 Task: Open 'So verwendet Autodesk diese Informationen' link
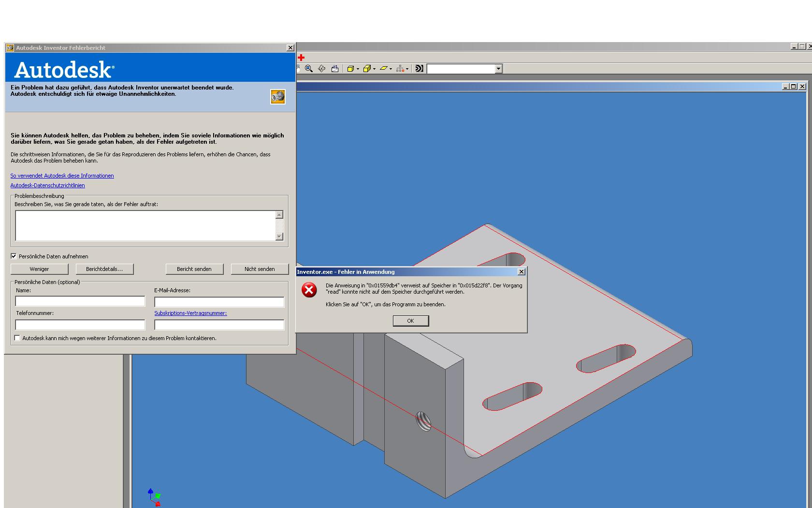[x=62, y=176]
